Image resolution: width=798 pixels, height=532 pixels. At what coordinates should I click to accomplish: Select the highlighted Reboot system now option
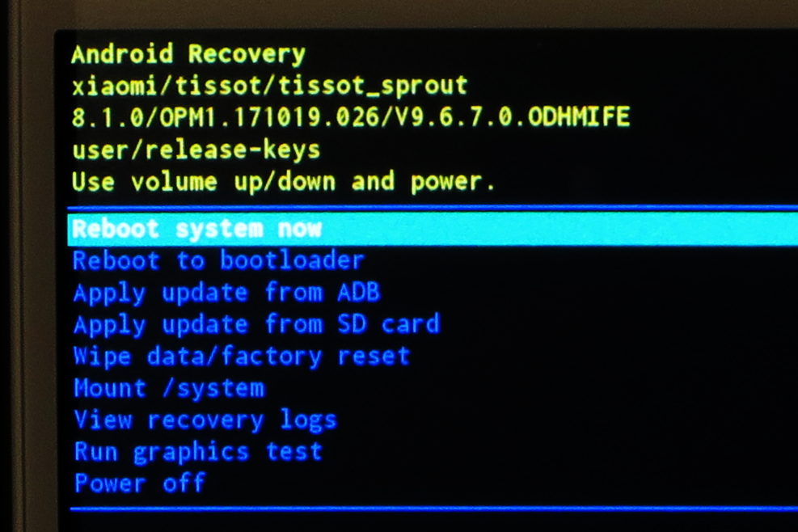(433, 229)
